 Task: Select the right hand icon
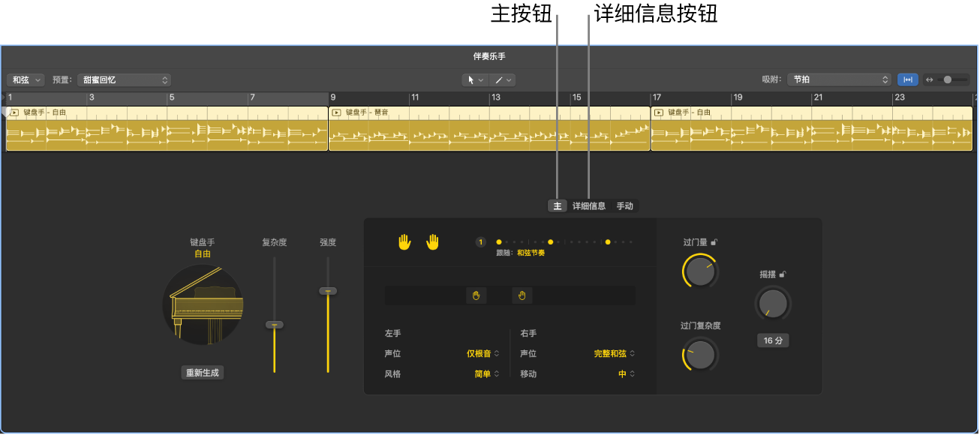(434, 241)
